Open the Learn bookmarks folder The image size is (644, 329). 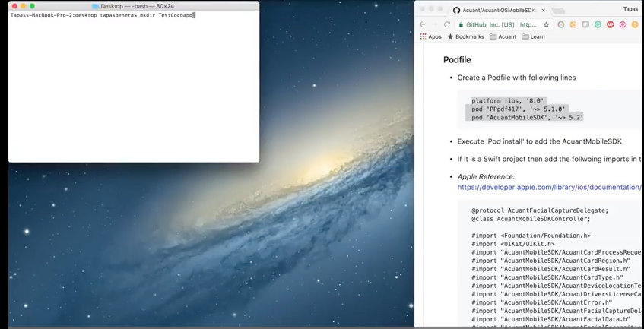point(533,36)
